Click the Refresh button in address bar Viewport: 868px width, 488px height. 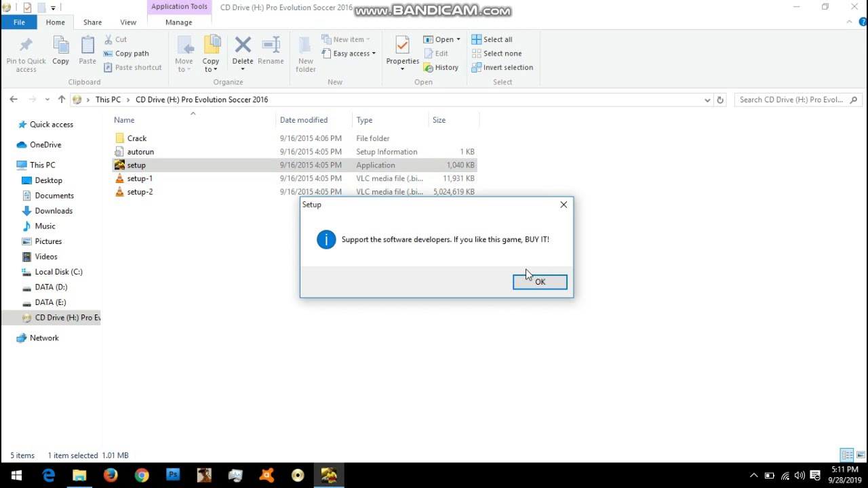(720, 100)
